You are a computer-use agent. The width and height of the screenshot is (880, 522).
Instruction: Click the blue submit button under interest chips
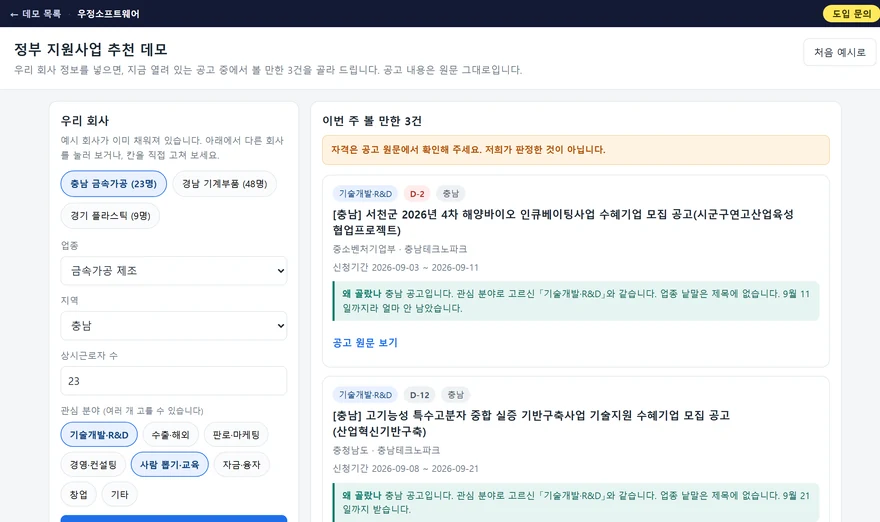173,518
